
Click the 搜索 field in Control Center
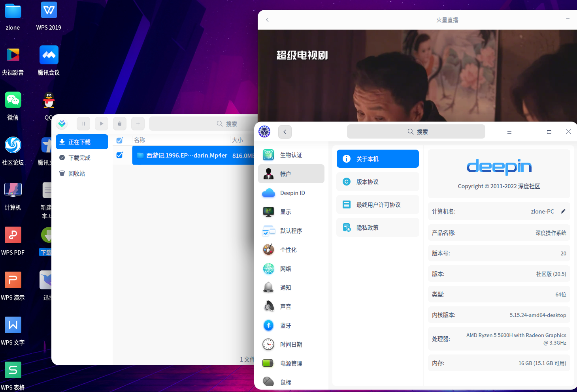(x=416, y=131)
